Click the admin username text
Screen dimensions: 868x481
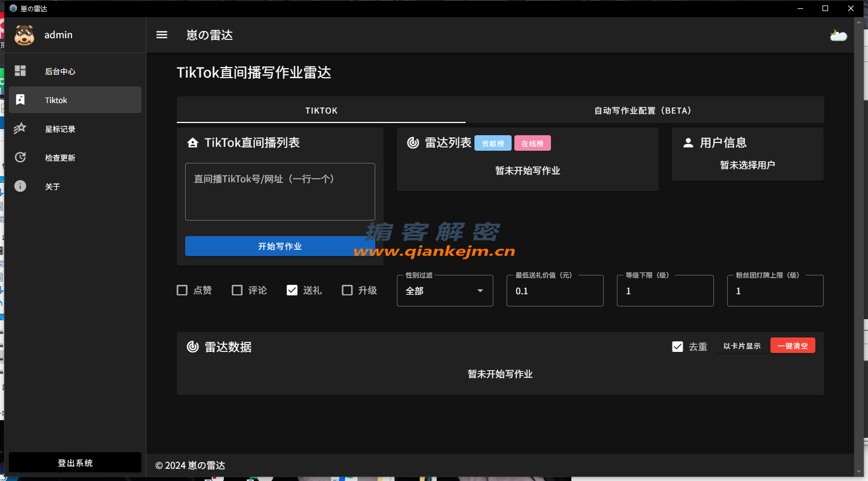(58, 35)
